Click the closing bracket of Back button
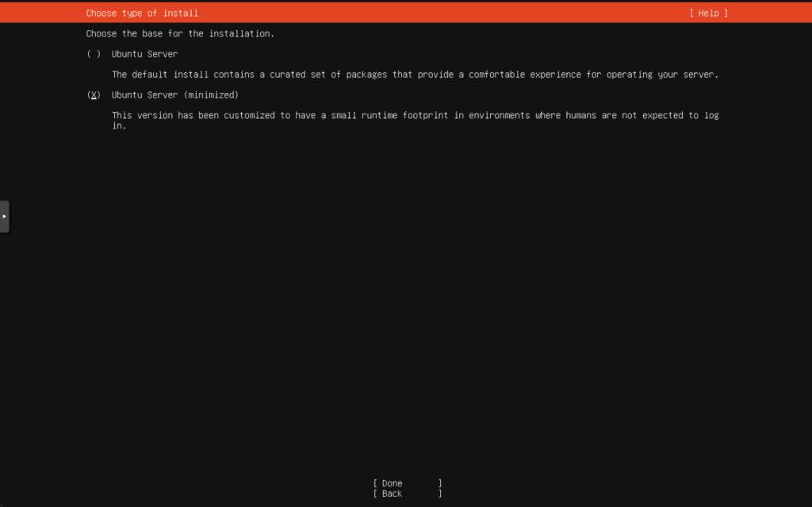The height and width of the screenshot is (507, 812). pos(440,494)
